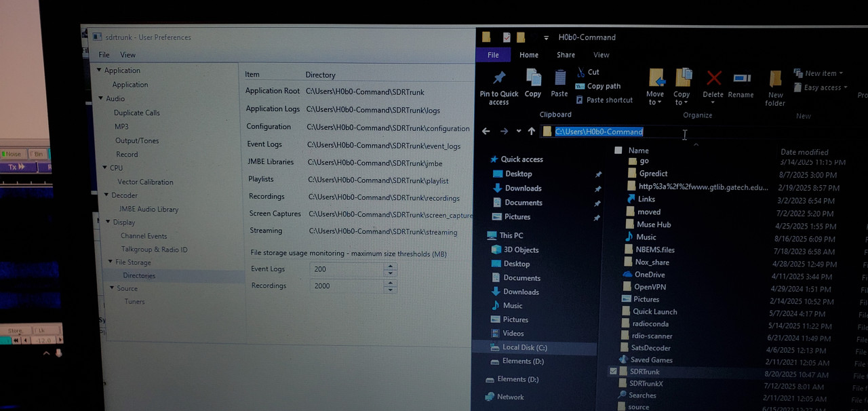Collapse the CPU tree node
This screenshot has width=868, height=411.
104,168
